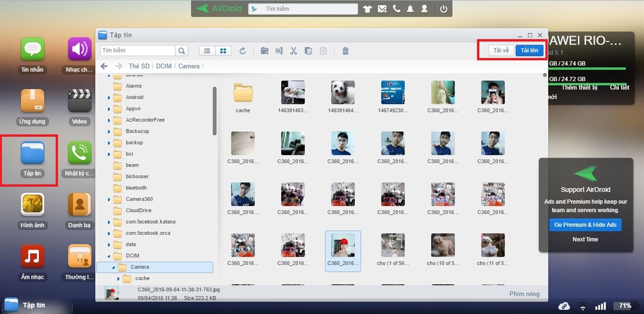
Task: Click the rename file toolbar icon
Action: tap(279, 51)
